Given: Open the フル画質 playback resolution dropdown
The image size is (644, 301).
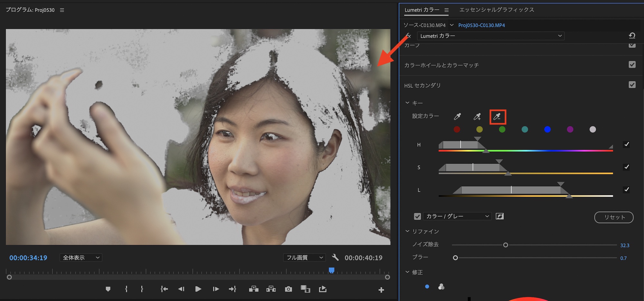Looking at the screenshot, I should coord(304,258).
